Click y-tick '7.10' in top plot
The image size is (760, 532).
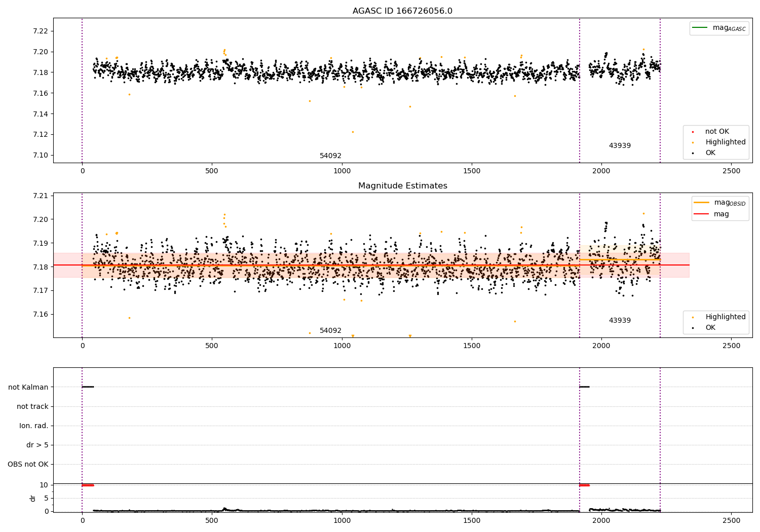point(40,156)
